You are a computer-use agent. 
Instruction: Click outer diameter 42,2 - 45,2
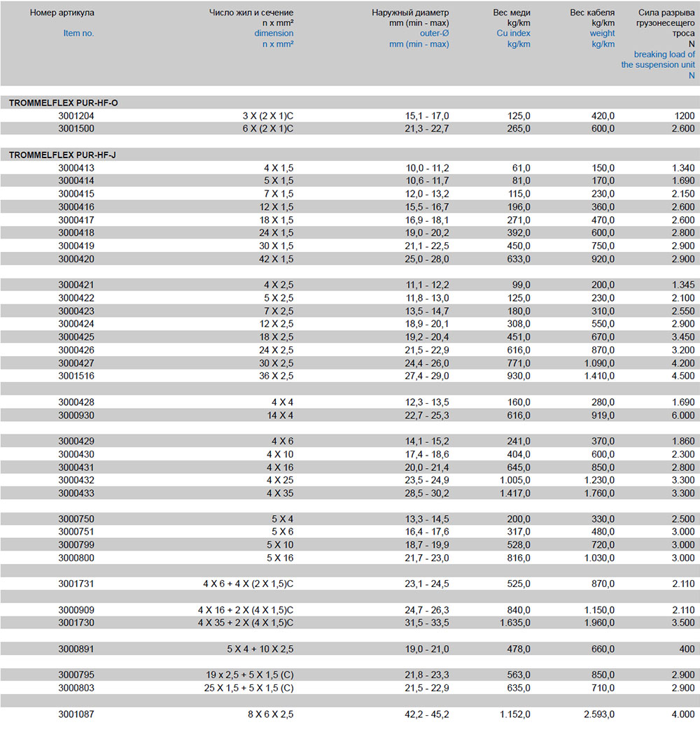click(x=427, y=714)
